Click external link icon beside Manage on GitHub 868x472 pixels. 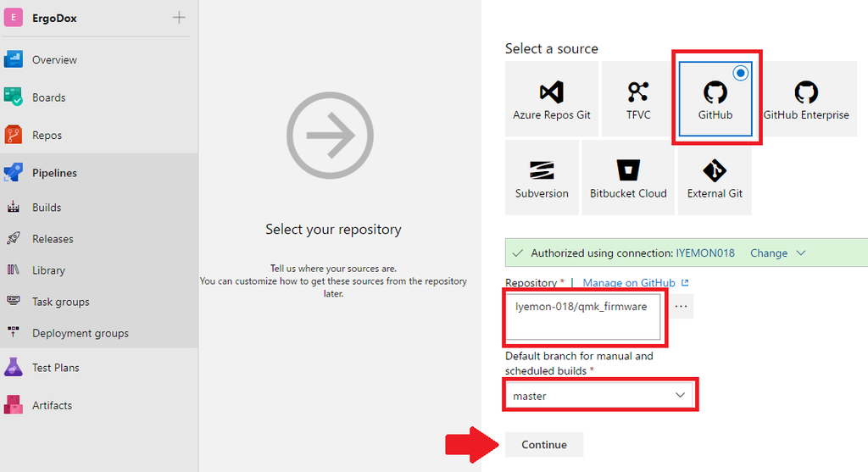click(x=685, y=283)
